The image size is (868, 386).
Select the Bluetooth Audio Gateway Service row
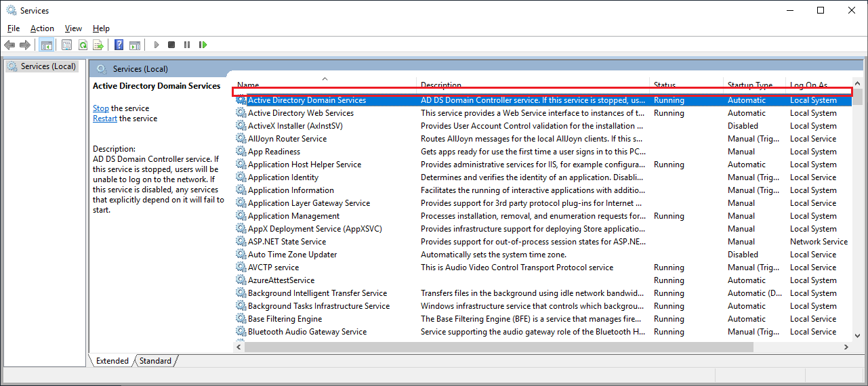coord(543,332)
